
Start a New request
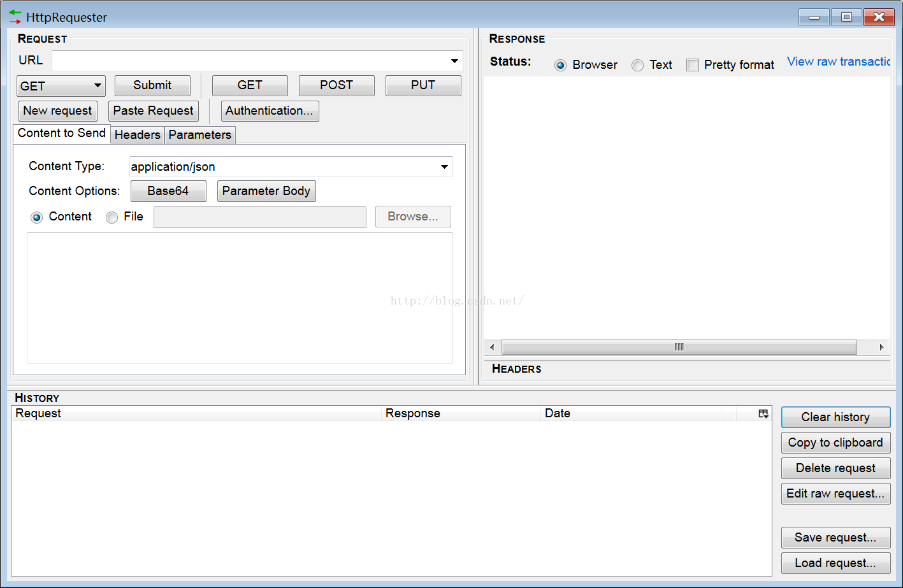pyautogui.click(x=58, y=111)
